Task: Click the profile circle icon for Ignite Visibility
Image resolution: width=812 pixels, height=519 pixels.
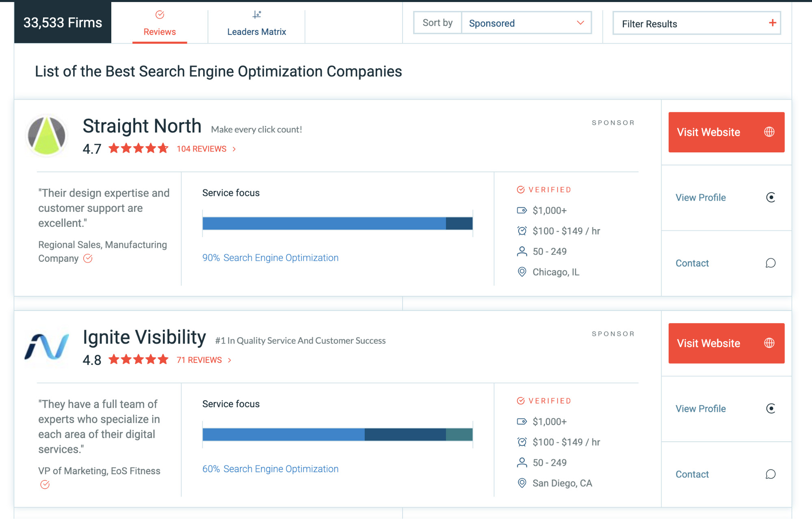Action: (x=771, y=408)
